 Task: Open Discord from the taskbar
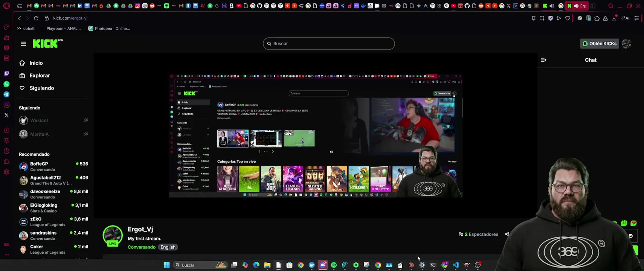tap(323, 265)
